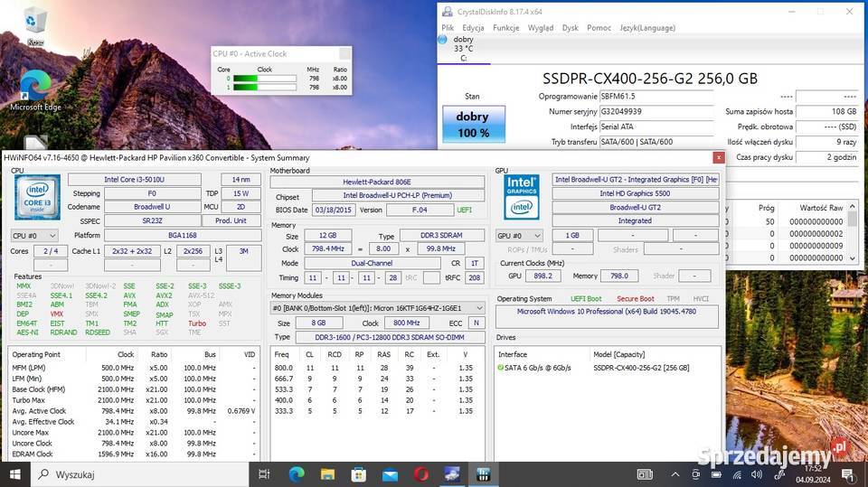Screen dimensions: 868x487
Task: Click the 12 GB memory size field
Action: click(327, 235)
